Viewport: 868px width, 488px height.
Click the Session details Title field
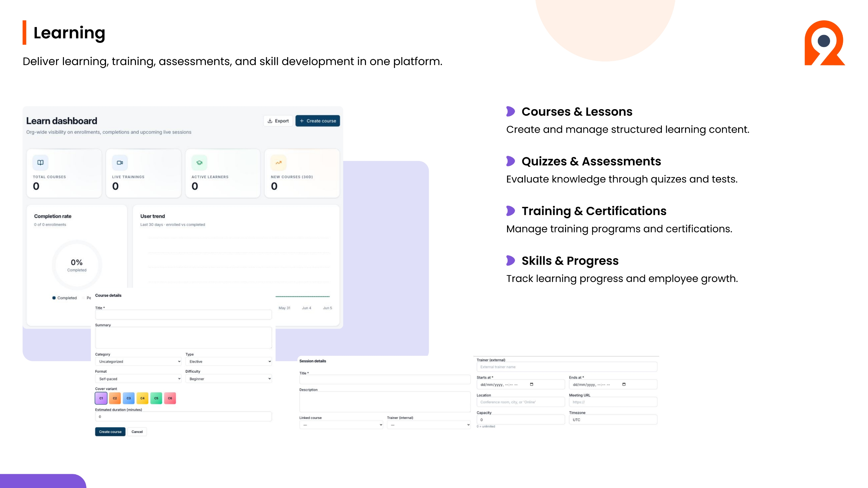(x=385, y=380)
